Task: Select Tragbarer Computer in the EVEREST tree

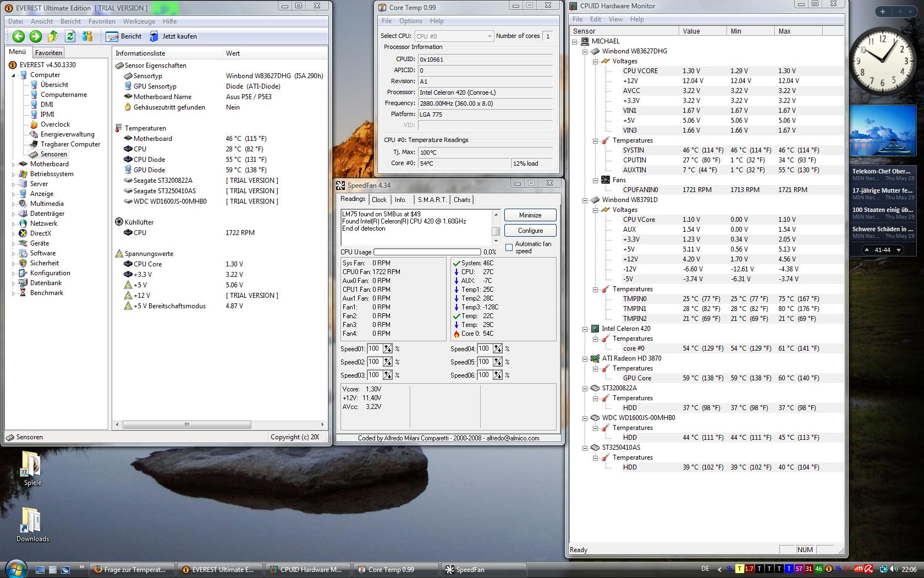Action: 70,144
